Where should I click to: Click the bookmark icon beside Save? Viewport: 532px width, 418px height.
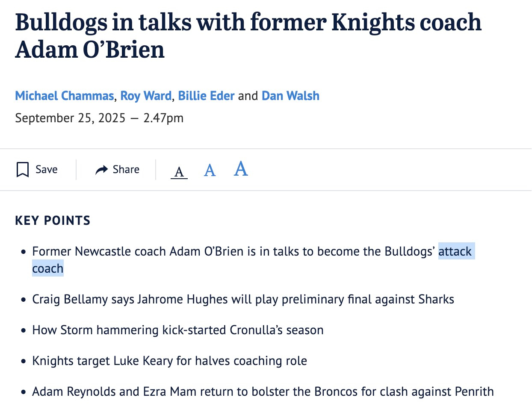pyautogui.click(x=22, y=170)
